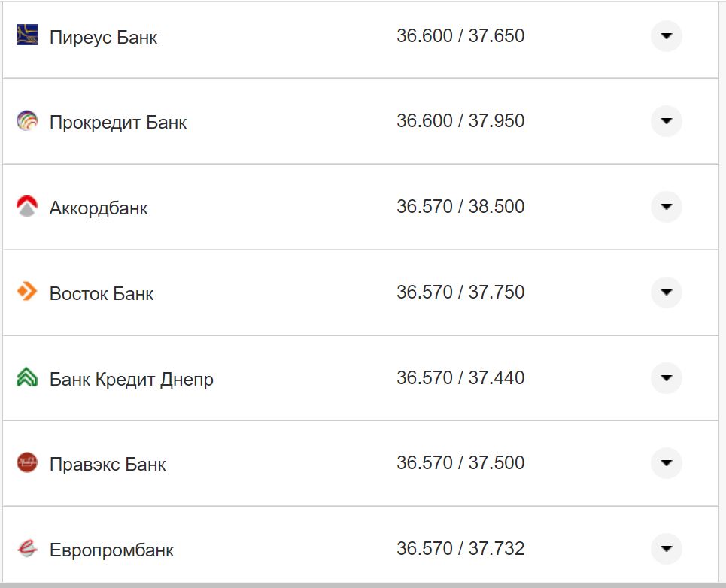The image size is (726, 588).
Task: Expand the Европромбанк row
Action: tap(665, 549)
